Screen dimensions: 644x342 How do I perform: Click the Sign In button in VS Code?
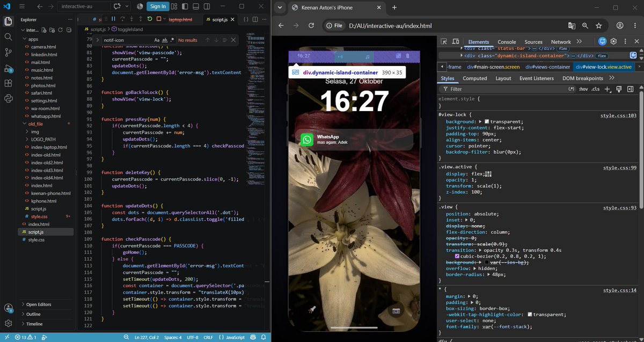click(x=158, y=6)
